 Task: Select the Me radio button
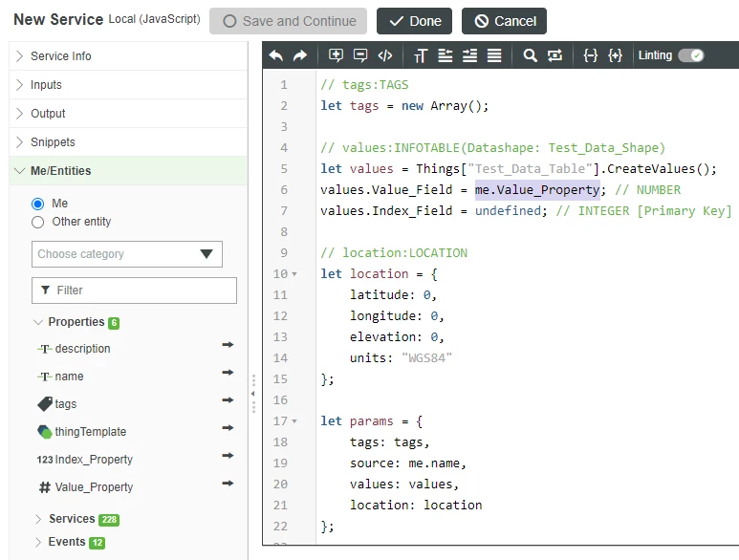[37, 204]
